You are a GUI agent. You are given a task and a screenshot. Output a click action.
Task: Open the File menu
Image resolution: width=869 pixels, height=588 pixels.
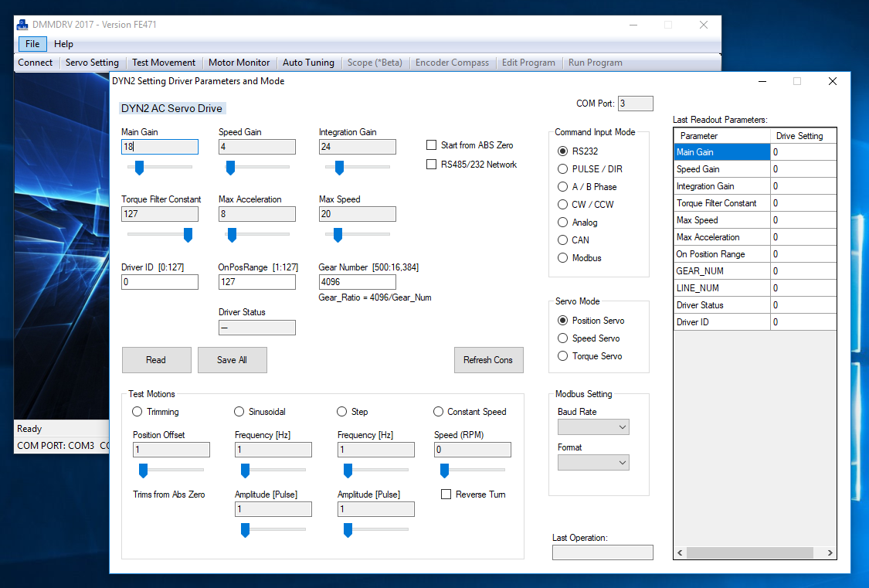(x=32, y=44)
